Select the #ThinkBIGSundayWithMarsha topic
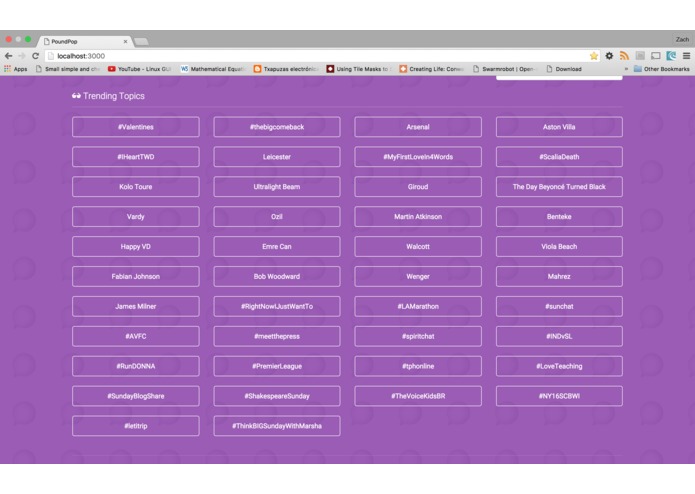The image size is (695, 494). [277, 426]
